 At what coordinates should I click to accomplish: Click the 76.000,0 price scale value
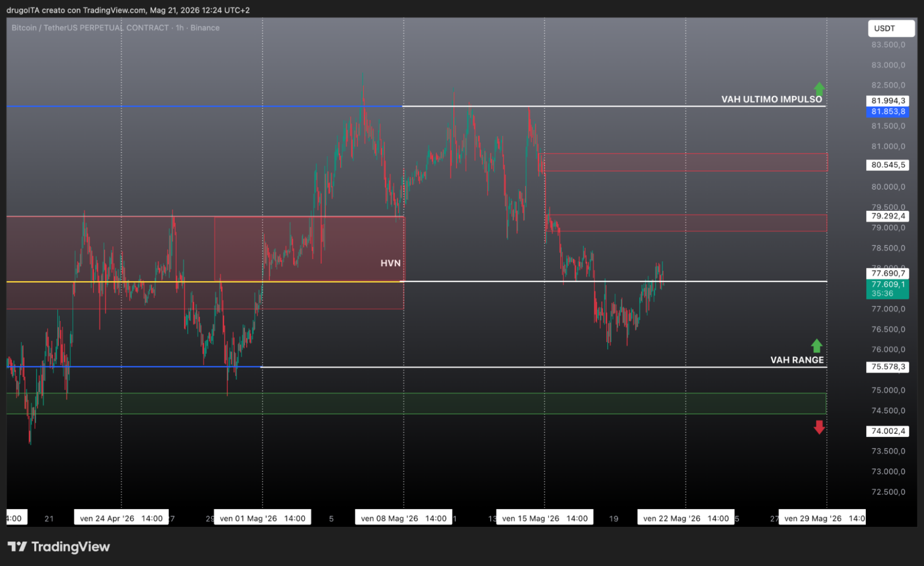pos(888,349)
